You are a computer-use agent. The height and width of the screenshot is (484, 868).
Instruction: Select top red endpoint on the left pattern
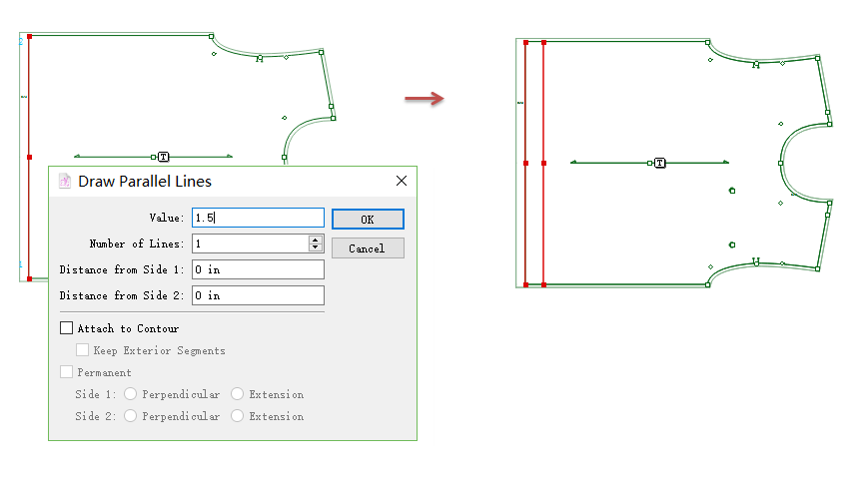coord(29,36)
